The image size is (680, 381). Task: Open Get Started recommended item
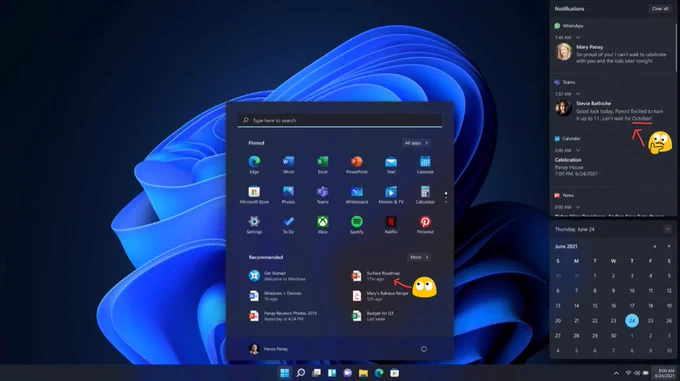click(x=278, y=276)
